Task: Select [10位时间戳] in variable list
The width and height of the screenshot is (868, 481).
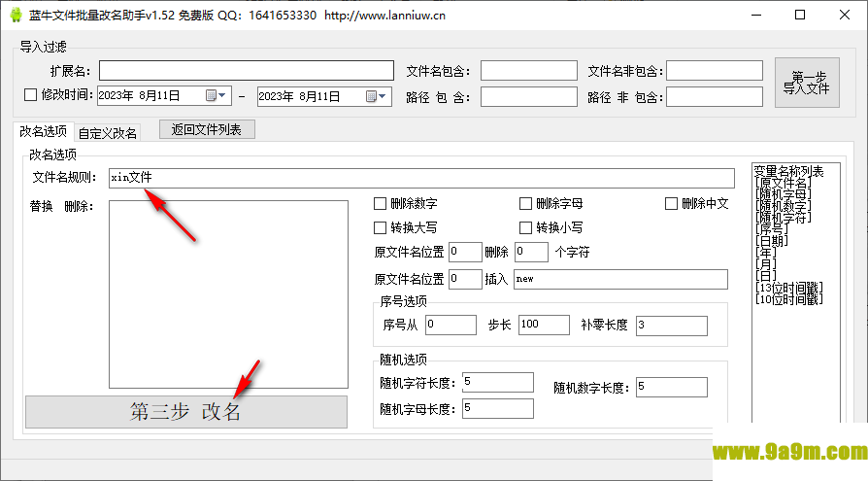Action: 788,299
